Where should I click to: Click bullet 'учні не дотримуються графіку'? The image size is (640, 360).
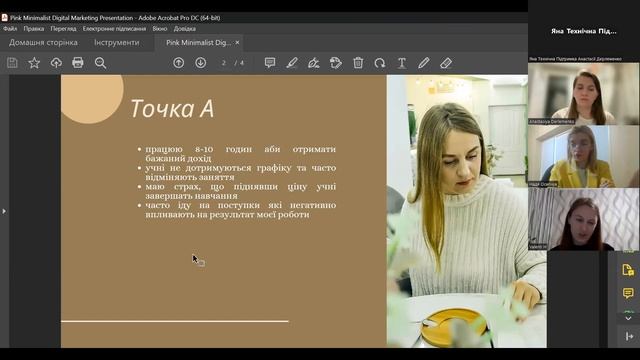pyautogui.click(x=241, y=172)
